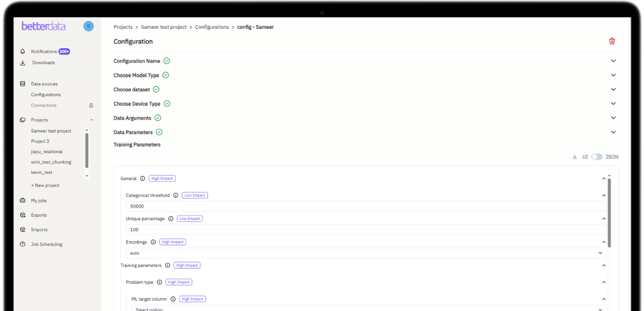Collapse the Problem type chevron

tap(604, 282)
